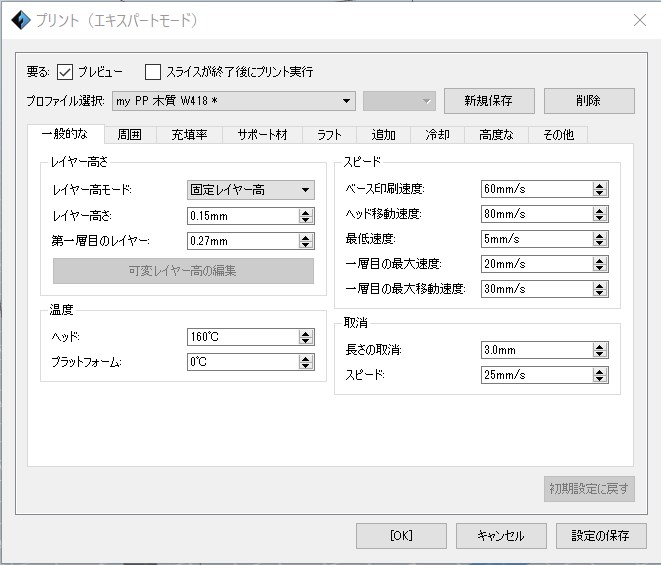Close the プリント dialog with X
This screenshot has width=661, height=565.
640,20
